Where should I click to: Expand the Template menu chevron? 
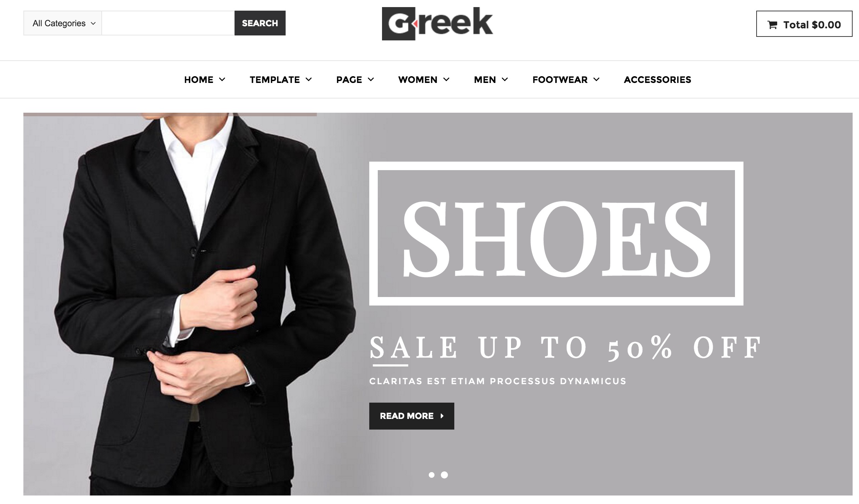tap(309, 79)
